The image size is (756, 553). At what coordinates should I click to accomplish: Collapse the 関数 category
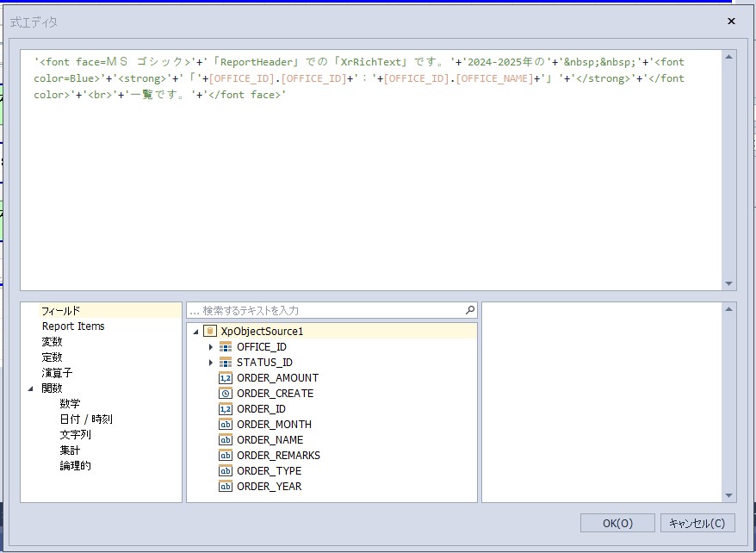(x=31, y=388)
